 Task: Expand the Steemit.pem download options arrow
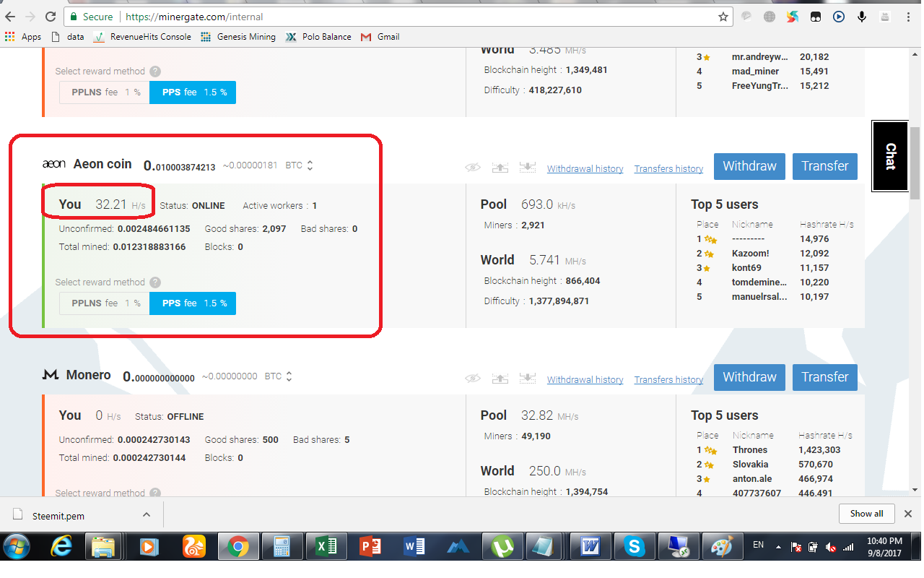147,514
